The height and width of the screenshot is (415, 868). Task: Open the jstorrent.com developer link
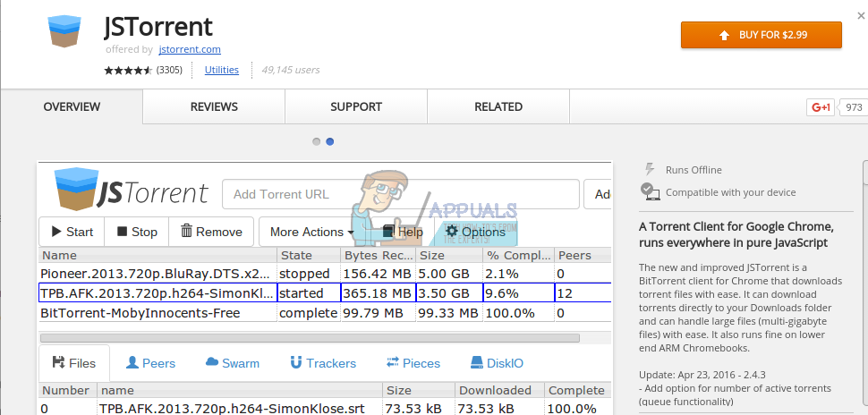pyautogui.click(x=189, y=49)
